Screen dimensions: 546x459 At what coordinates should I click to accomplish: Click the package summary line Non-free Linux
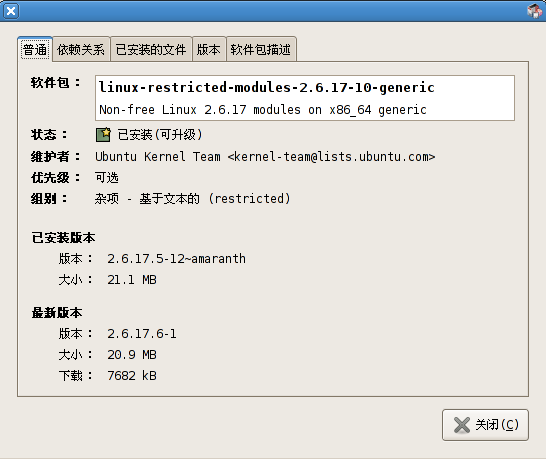(263, 110)
